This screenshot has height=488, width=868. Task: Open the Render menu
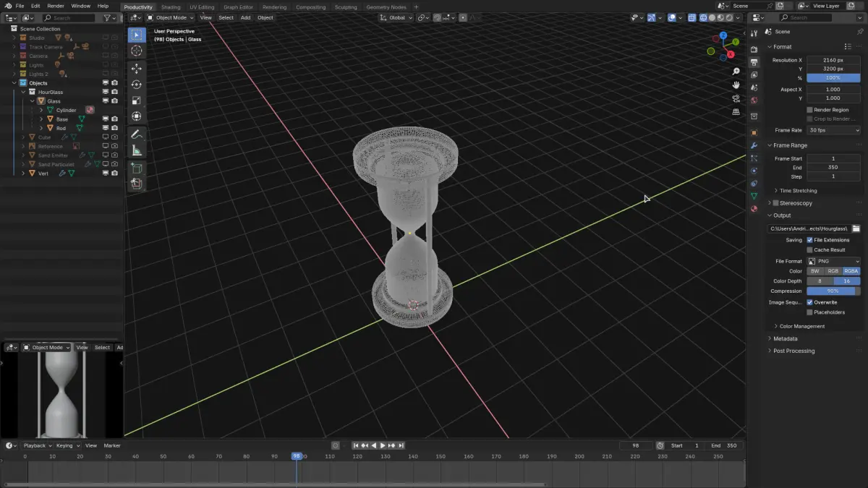pos(56,6)
